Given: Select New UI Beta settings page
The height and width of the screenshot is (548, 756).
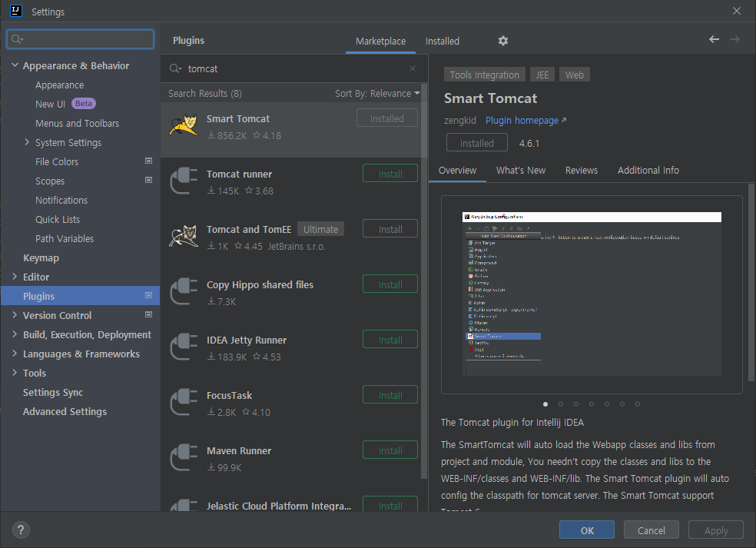Looking at the screenshot, I should (80, 104).
